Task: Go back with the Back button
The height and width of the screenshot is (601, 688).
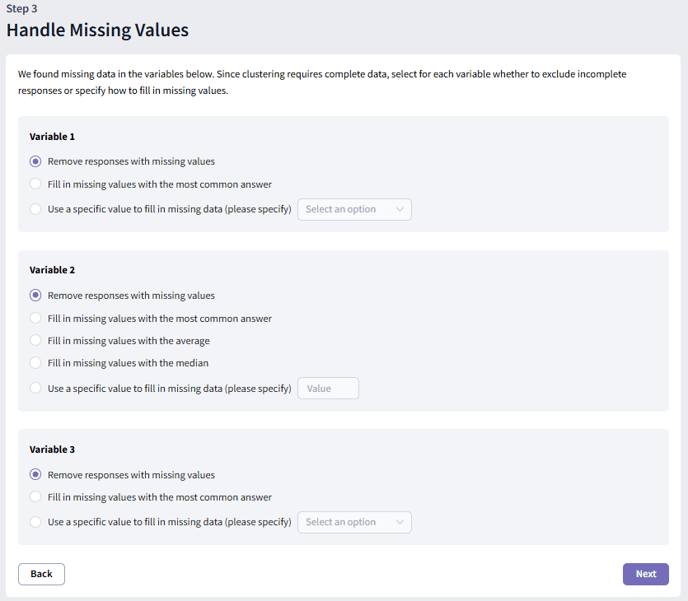Action: point(41,574)
